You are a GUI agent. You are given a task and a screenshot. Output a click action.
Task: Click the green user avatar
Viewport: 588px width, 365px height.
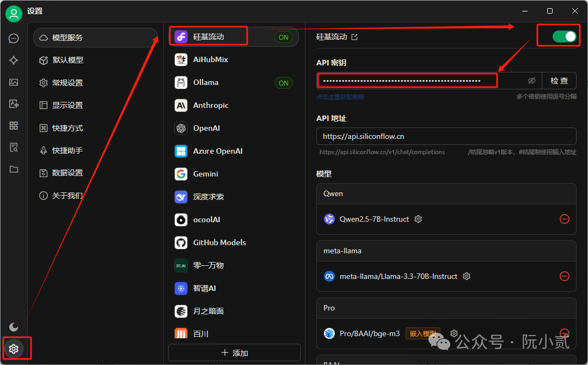14,14
